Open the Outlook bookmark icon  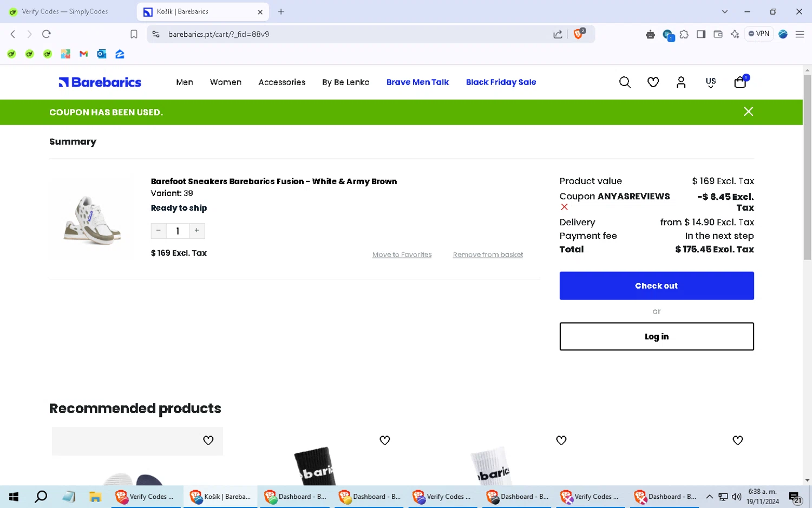click(101, 54)
